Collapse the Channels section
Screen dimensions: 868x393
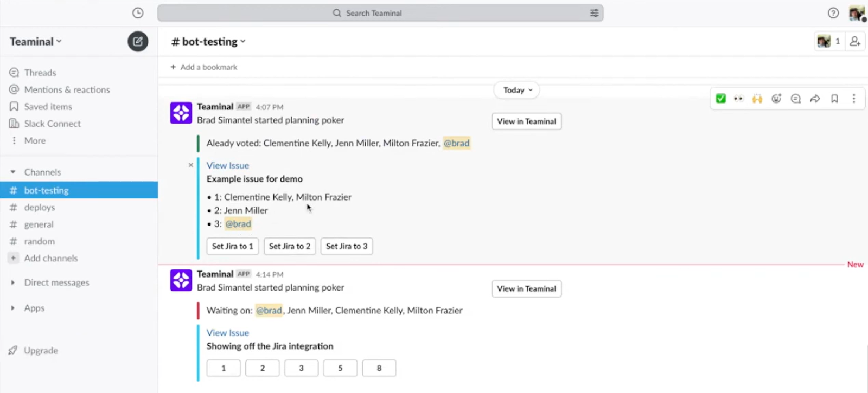[x=13, y=172]
